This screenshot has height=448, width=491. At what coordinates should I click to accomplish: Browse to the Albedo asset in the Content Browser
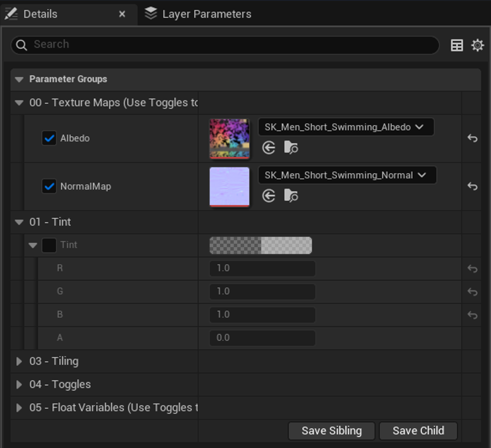pyautogui.click(x=291, y=147)
